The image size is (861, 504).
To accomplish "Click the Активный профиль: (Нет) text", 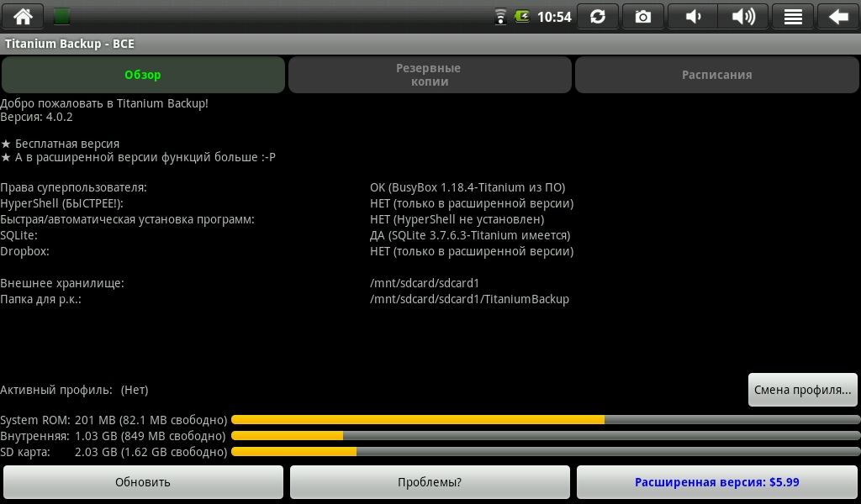I will (x=74, y=390).
